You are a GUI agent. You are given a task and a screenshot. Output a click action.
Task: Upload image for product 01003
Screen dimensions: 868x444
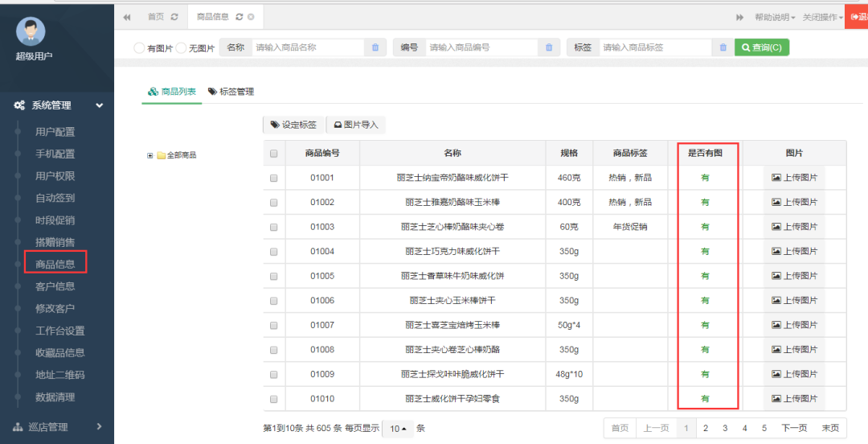(794, 227)
